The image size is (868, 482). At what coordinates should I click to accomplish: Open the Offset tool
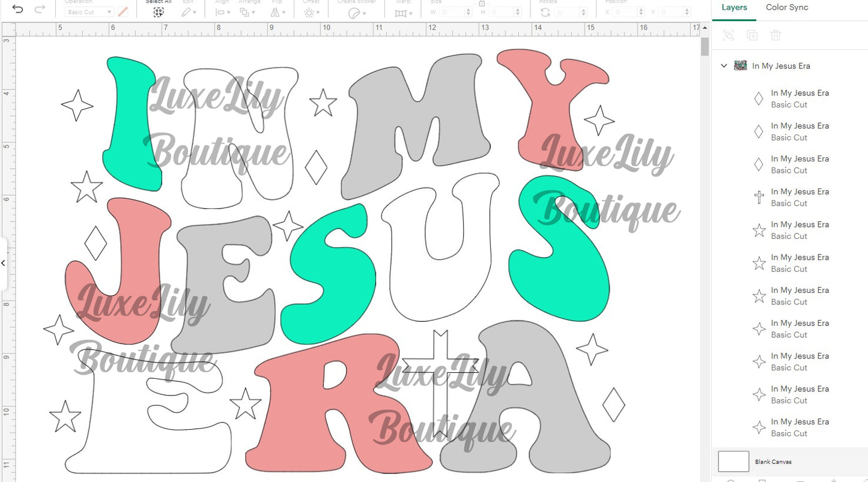pos(311,12)
